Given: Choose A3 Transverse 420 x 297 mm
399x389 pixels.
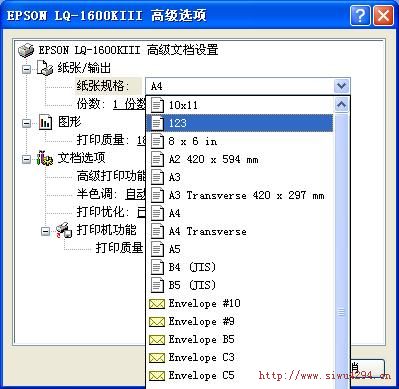Looking at the screenshot, I should [239, 195].
